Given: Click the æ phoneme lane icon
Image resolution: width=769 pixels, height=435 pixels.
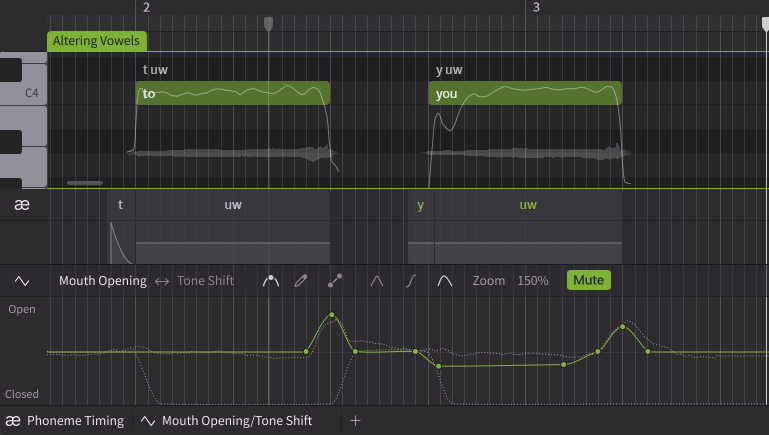Looking at the screenshot, I should pyautogui.click(x=22, y=205).
